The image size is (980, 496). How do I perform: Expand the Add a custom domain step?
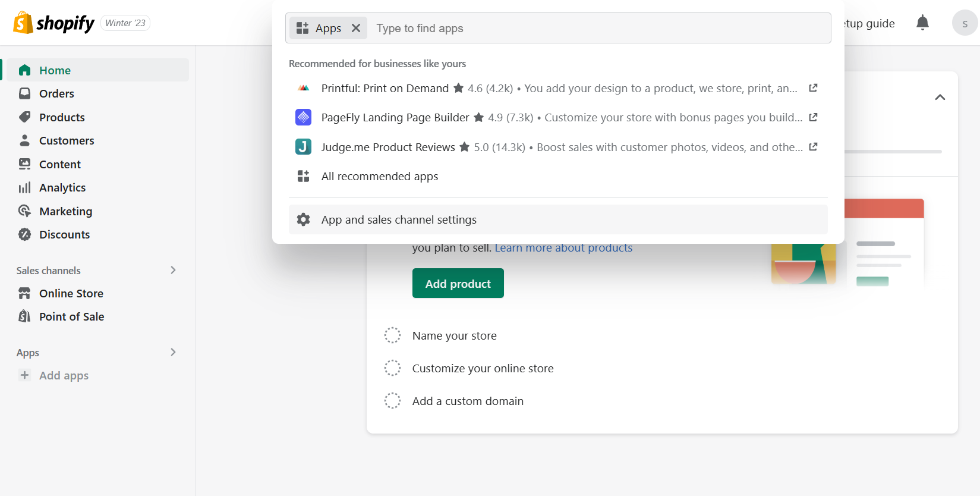point(468,401)
